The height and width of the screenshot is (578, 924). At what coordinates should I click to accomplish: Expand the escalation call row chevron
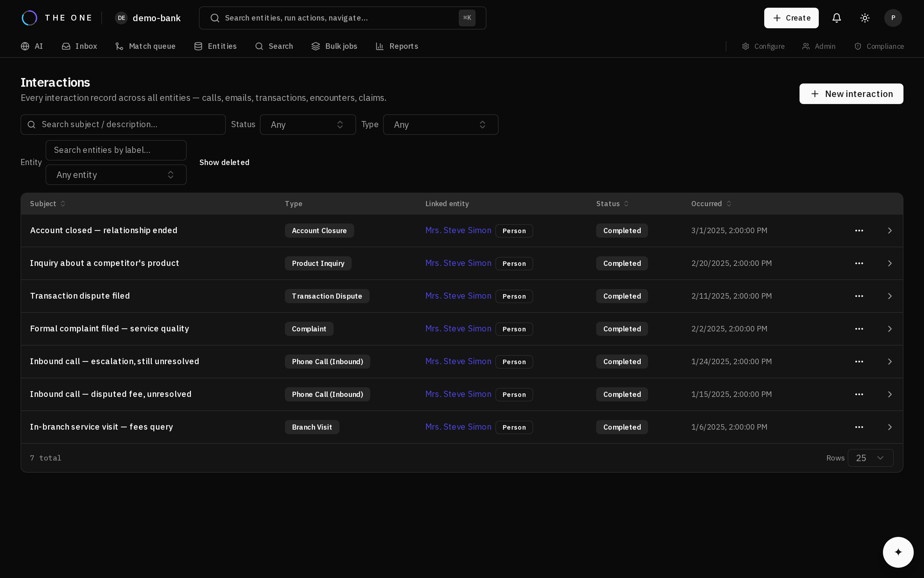tap(890, 362)
